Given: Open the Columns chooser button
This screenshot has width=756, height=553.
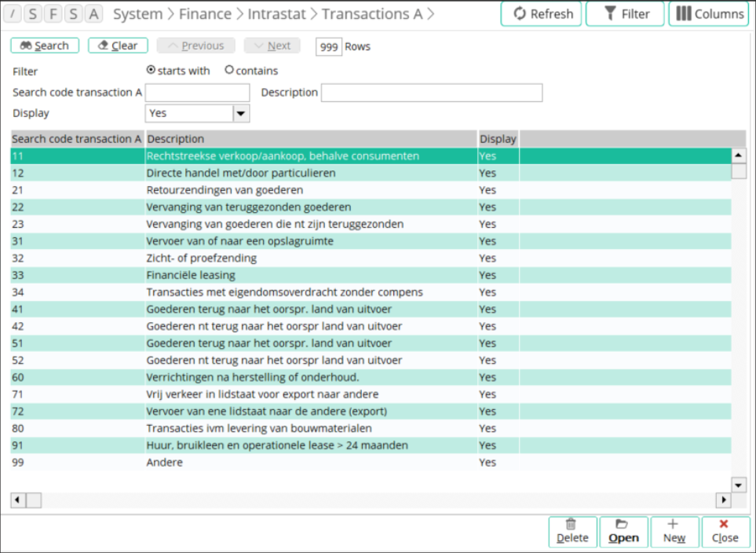Looking at the screenshot, I should [709, 14].
